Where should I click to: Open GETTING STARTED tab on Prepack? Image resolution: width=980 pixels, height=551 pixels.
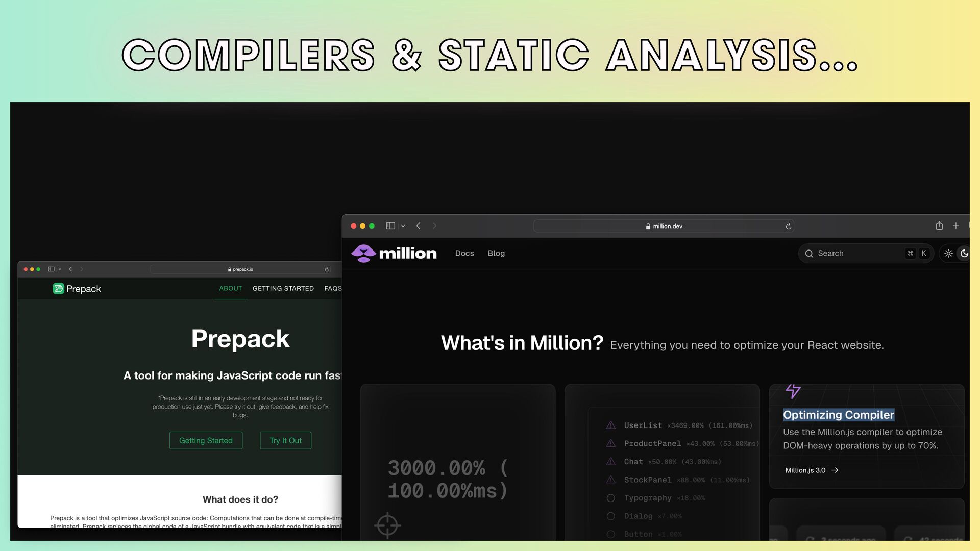coord(283,288)
